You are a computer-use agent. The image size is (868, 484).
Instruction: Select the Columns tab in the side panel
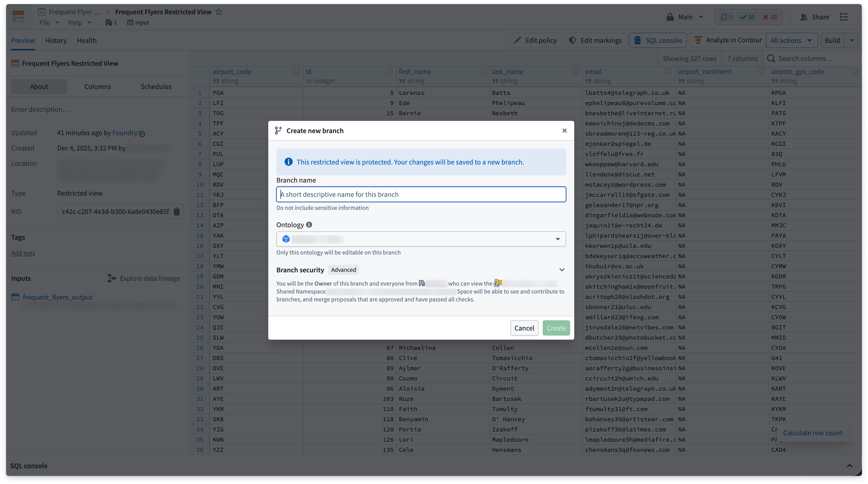97,86
